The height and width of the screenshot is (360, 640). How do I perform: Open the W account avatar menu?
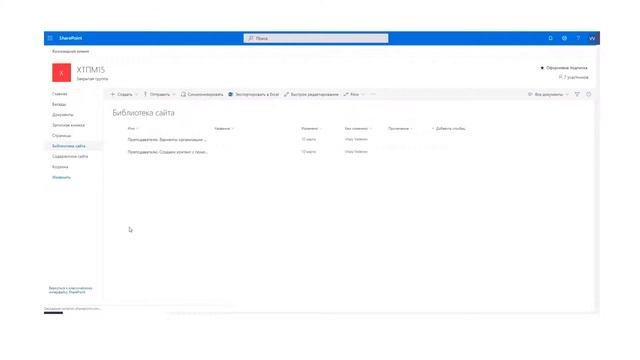pos(592,38)
